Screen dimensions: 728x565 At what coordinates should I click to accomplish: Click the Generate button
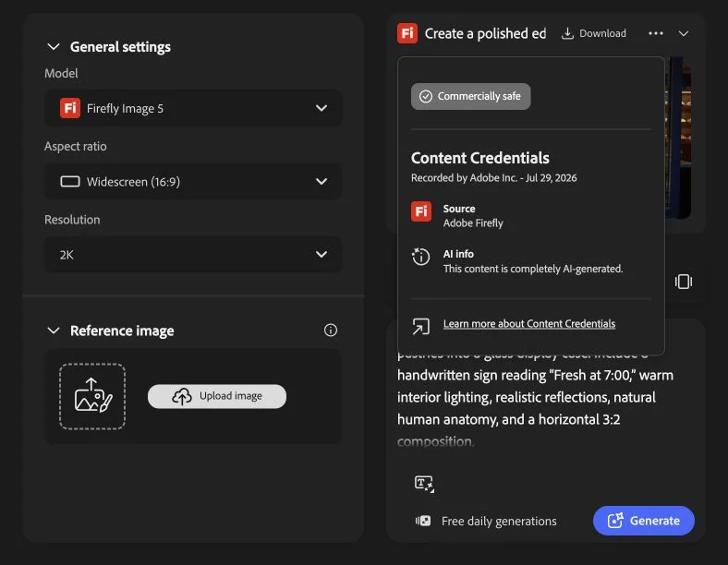644,521
